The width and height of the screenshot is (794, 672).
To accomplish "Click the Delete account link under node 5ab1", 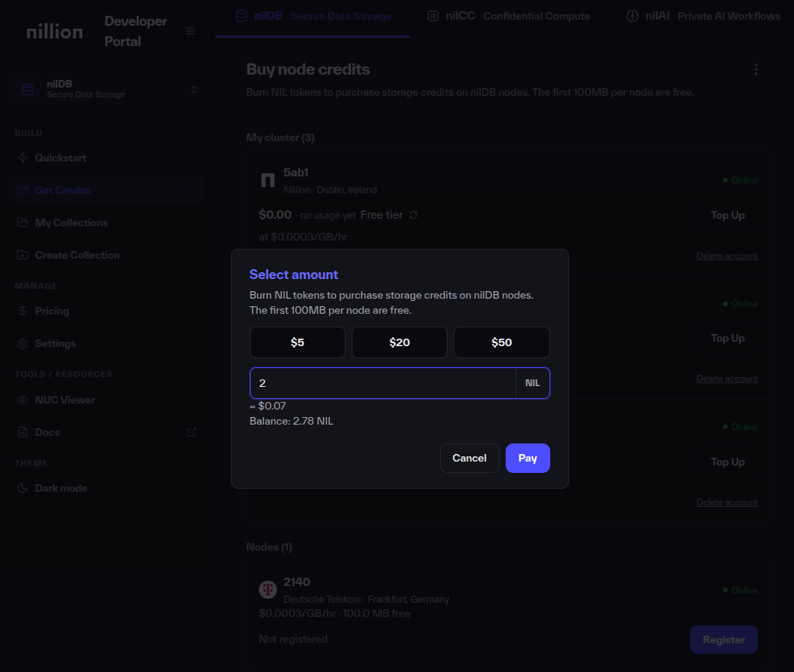I will tap(726, 256).
